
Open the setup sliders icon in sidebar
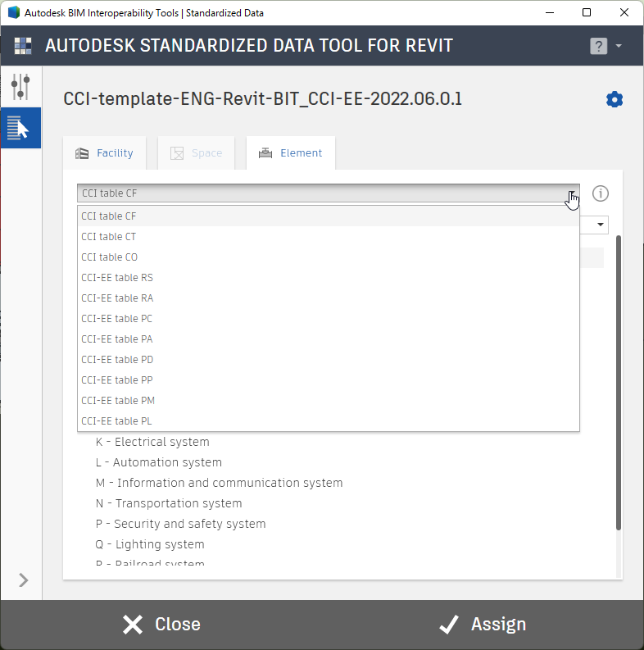(x=20, y=87)
